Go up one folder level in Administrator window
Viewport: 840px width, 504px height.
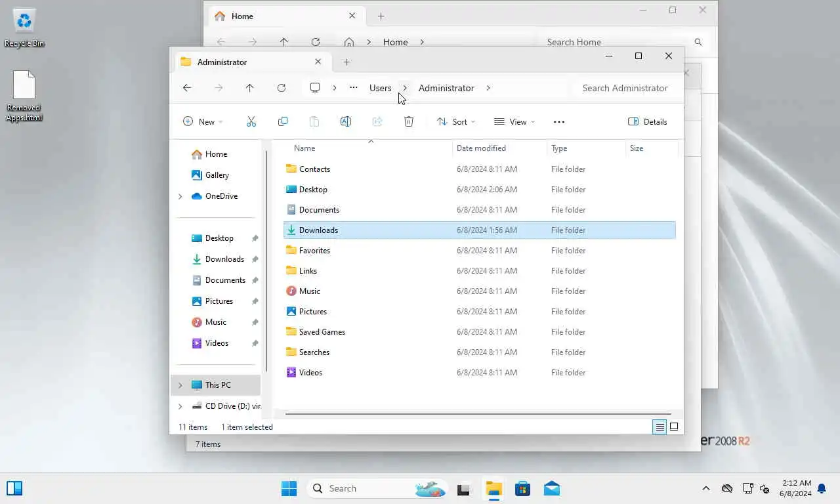point(249,88)
